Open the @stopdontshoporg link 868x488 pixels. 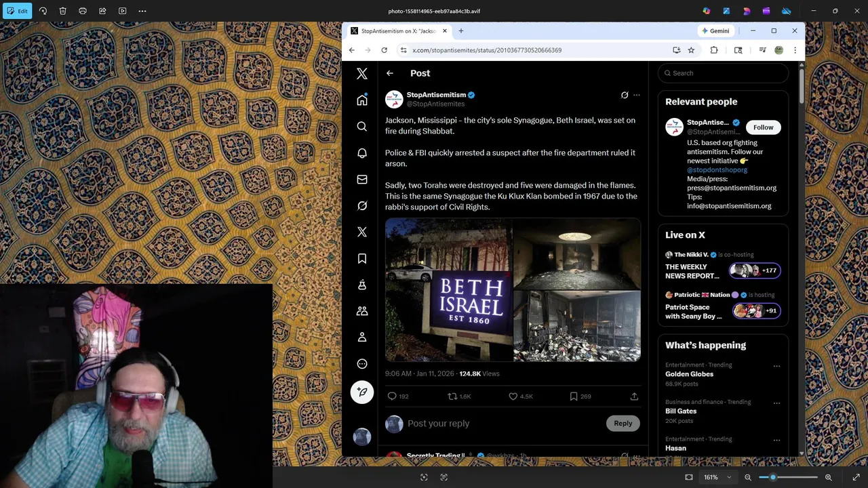pos(717,170)
